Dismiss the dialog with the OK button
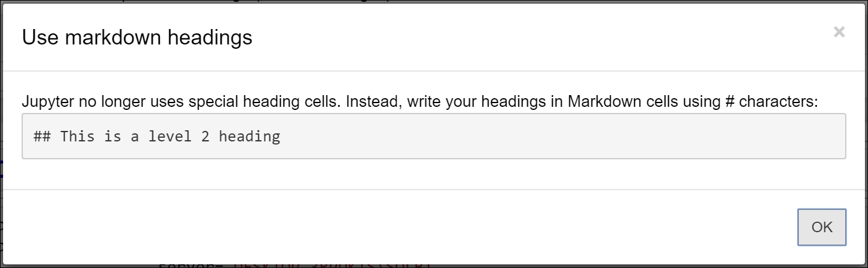The width and height of the screenshot is (868, 268). pos(822,227)
